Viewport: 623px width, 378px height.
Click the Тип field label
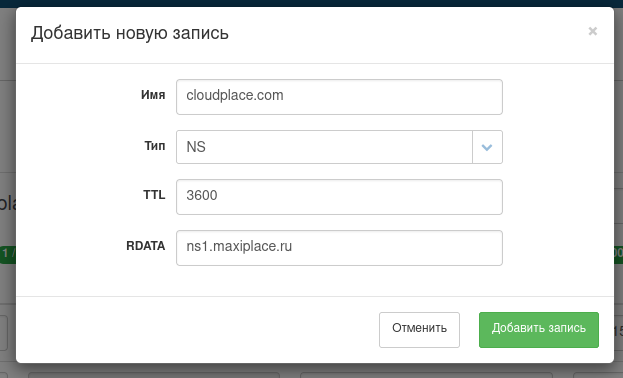(155, 146)
